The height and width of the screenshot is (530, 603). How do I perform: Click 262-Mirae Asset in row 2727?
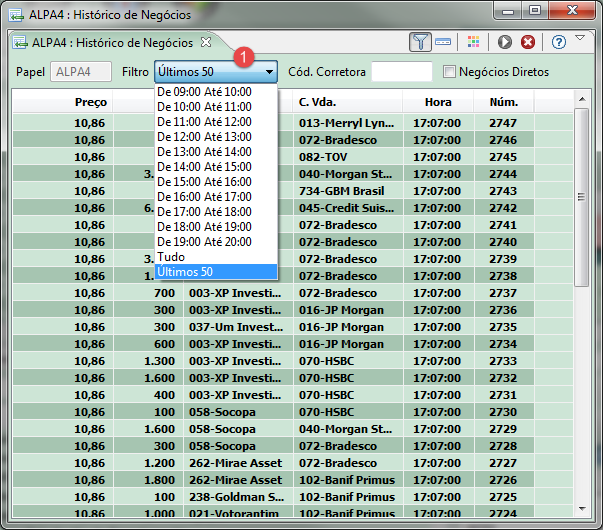(238, 463)
